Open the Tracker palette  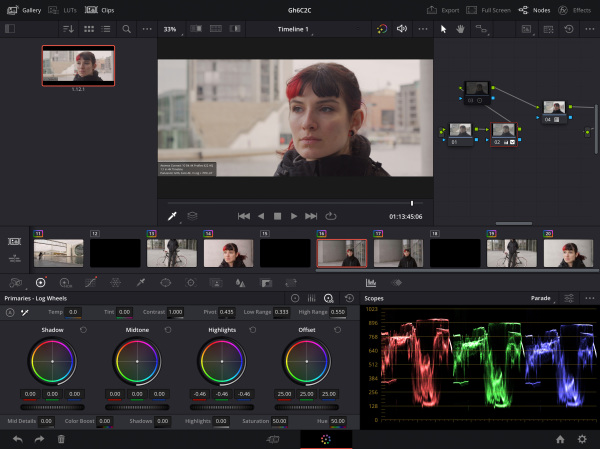[x=191, y=282]
